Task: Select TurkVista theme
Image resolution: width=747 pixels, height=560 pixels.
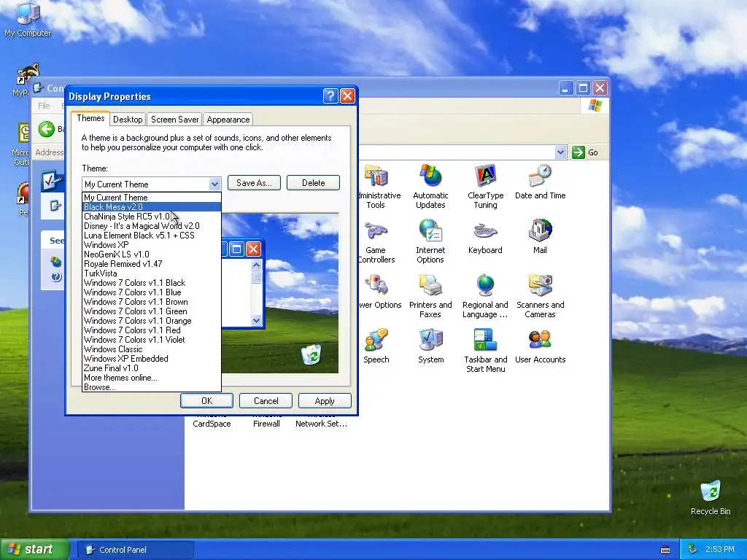Action: coord(152,273)
